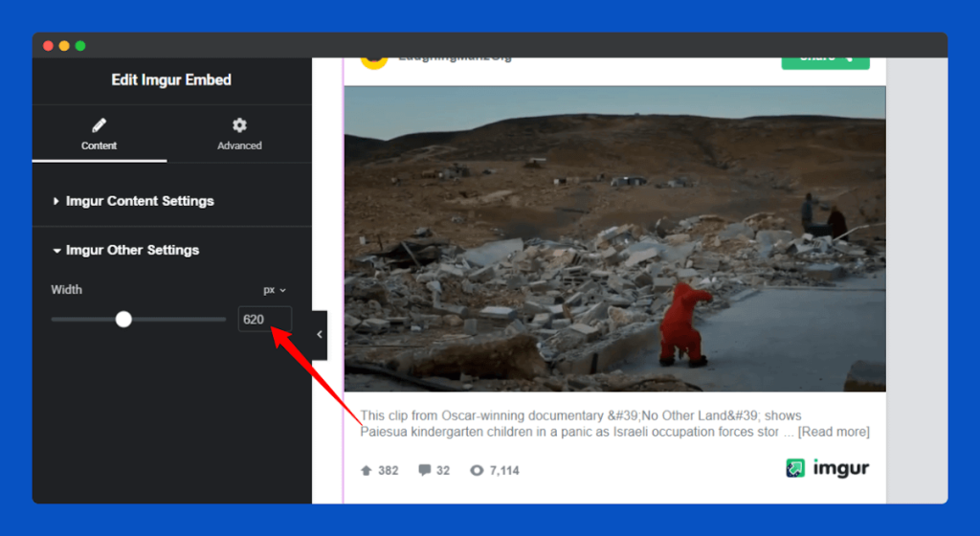Click the views eye icon
This screenshot has width=980, height=536.
click(477, 470)
